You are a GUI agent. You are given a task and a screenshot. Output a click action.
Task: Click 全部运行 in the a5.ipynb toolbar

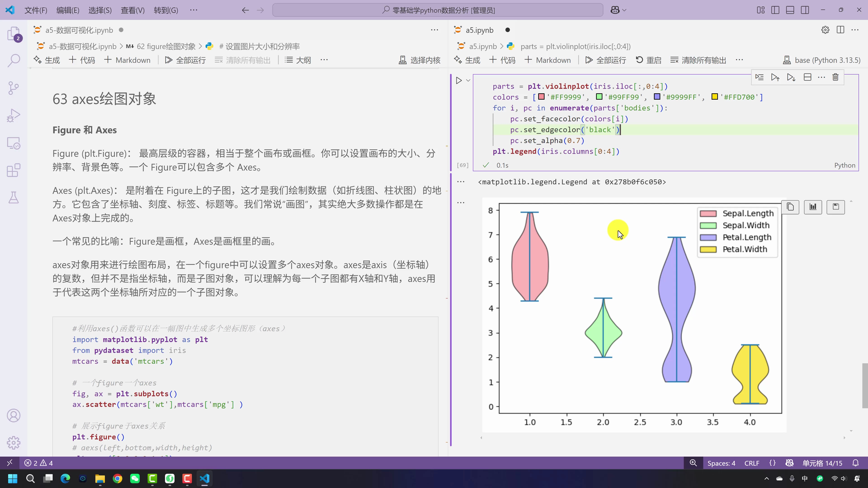point(606,60)
